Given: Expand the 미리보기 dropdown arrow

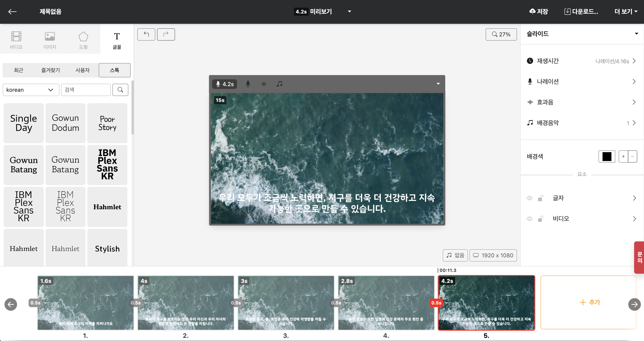Looking at the screenshot, I should coord(350,11).
